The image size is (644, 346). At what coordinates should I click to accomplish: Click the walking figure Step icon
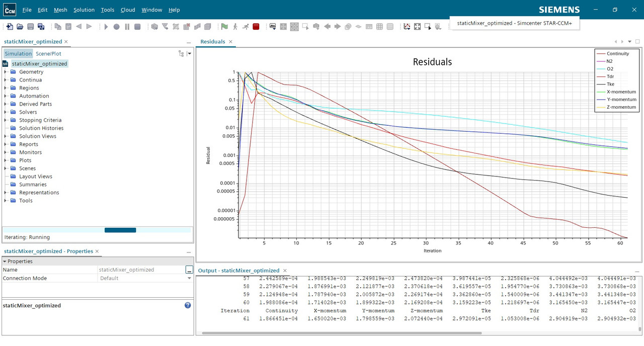(235, 27)
